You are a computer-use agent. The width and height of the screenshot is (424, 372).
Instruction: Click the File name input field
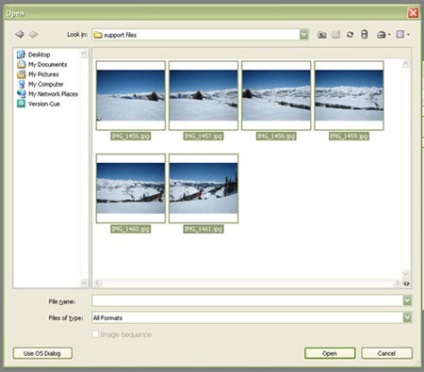[x=247, y=301]
